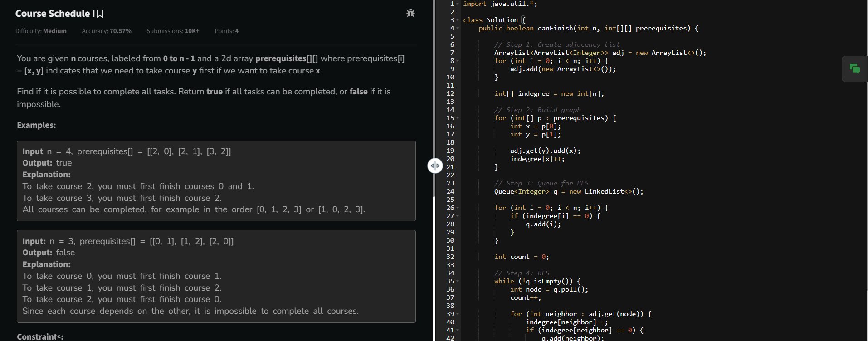Click the Accuracy 70.57% statistic
The height and width of the screenshot is (341, 868).
107,31
